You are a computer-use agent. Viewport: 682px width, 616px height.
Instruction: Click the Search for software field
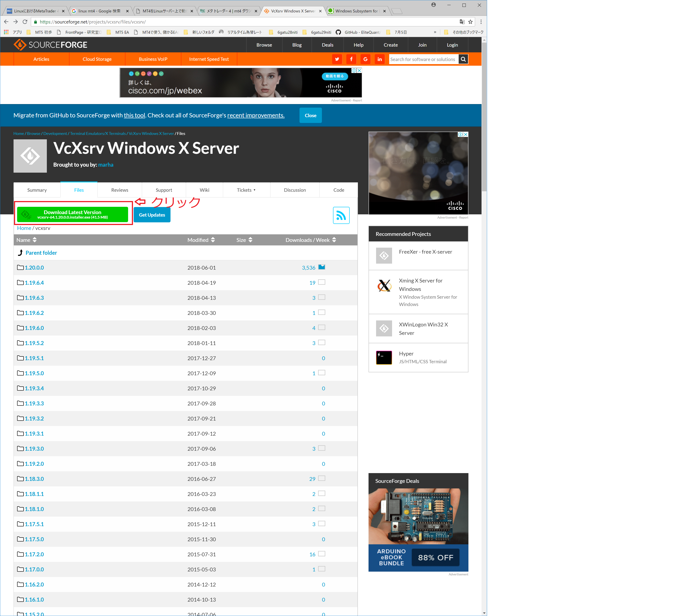click(423, 59)
